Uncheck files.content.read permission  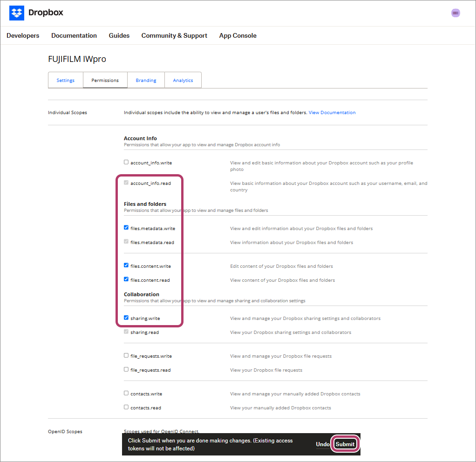pos(126,279)
